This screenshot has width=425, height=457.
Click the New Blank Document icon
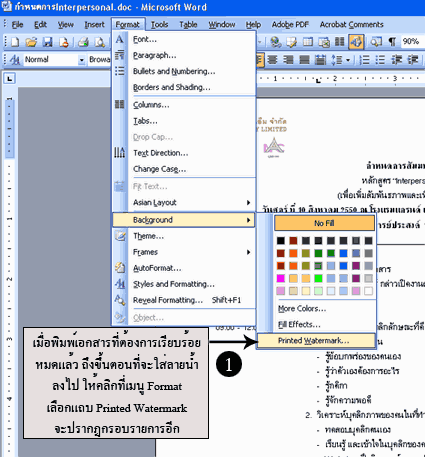15,42
